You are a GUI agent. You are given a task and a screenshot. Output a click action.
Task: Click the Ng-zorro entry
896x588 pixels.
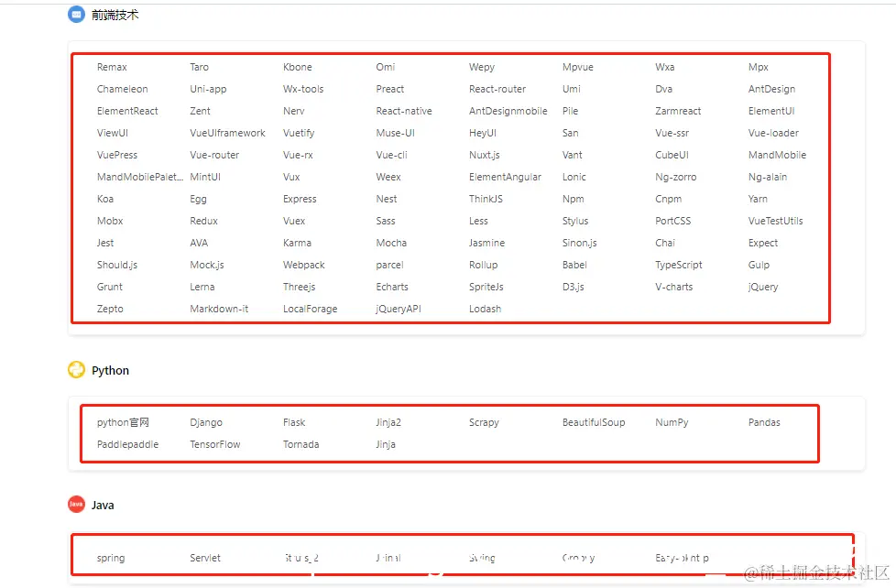click(x=676, y=177)
